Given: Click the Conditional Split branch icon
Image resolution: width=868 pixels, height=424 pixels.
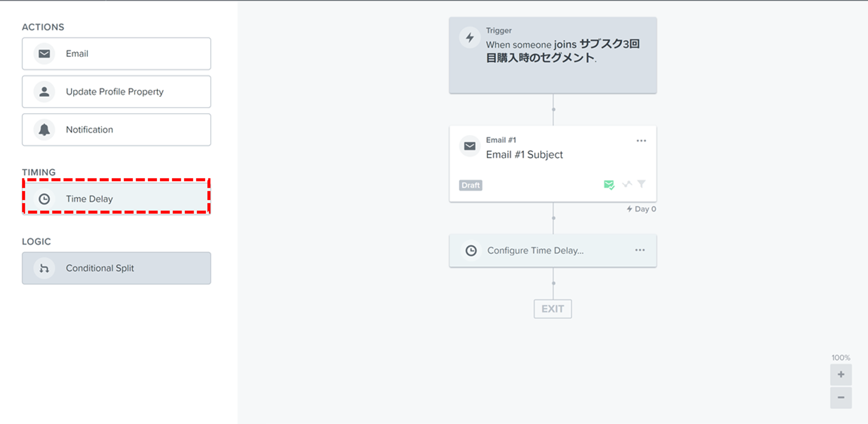Looking at the screenshot, I should tap(44, 268).
